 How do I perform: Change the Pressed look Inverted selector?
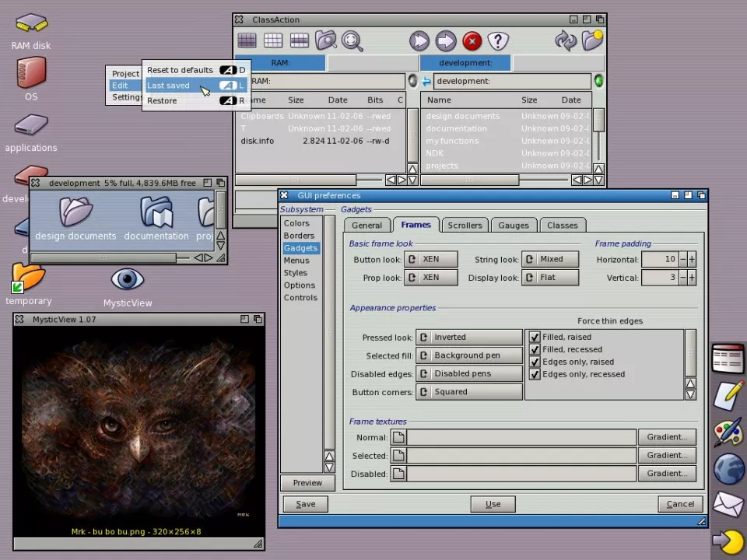(469, 338)
